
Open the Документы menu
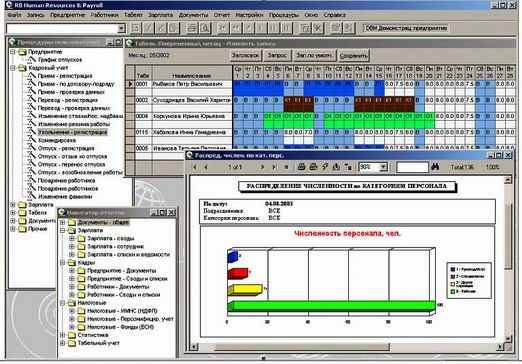click(x=193, y=15)
